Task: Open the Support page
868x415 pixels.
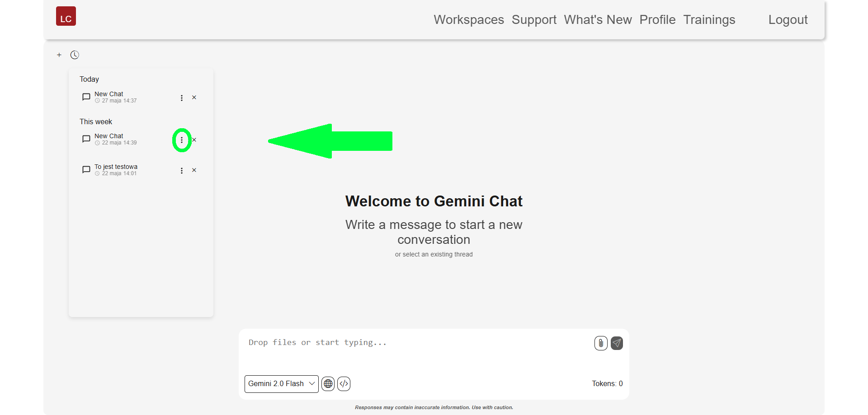Action: [534, 20]
